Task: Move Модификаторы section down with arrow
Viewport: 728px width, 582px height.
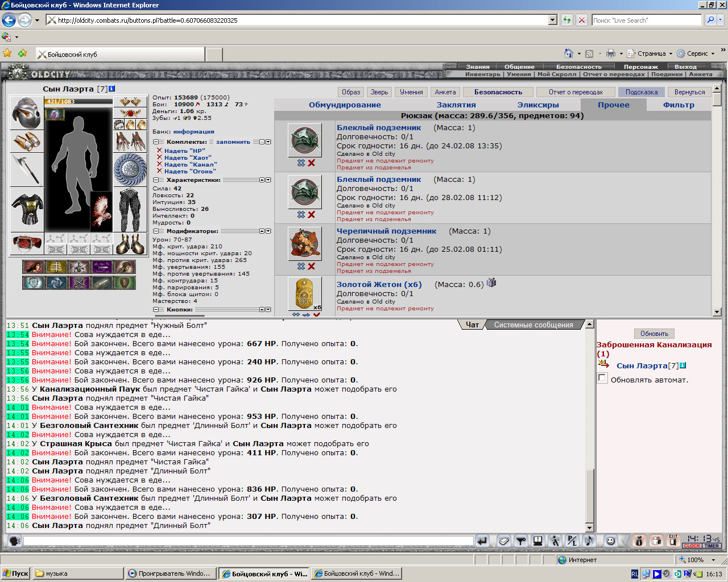Action: coord(268,231)
